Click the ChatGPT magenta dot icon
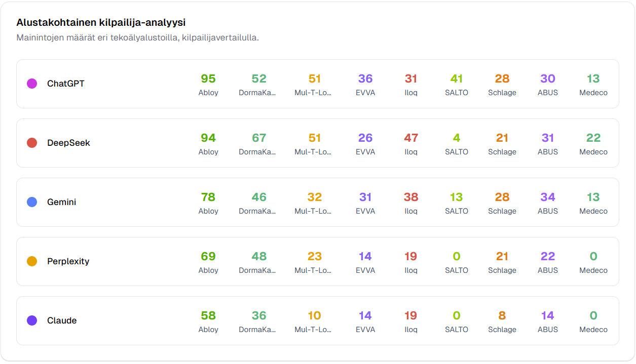This screenshot has height=364, width=636. (x=32, y=84)
